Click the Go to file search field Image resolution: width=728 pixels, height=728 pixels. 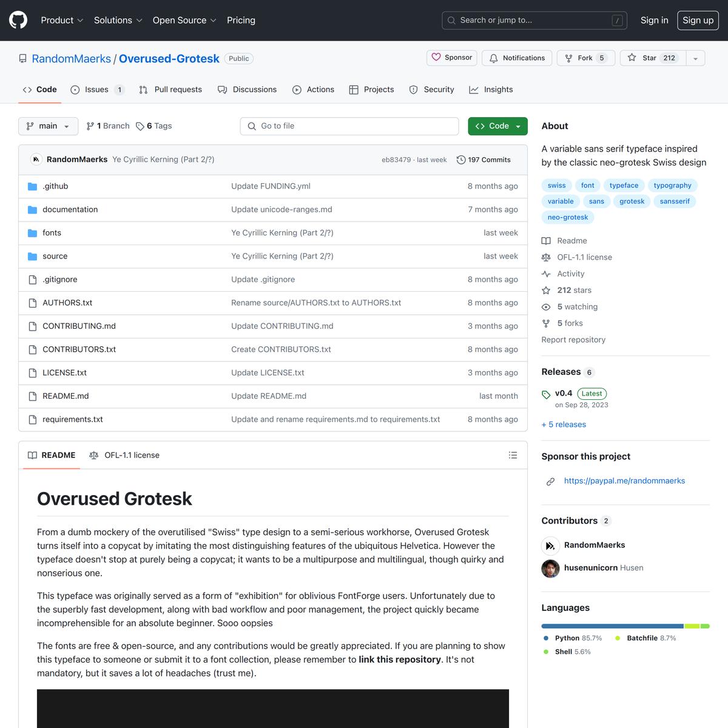pyautogui.click(x=349, y=126)
